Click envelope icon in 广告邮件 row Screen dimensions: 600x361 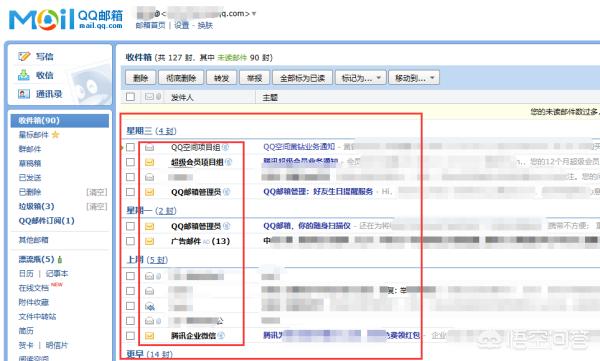click(x=149, y=241)
